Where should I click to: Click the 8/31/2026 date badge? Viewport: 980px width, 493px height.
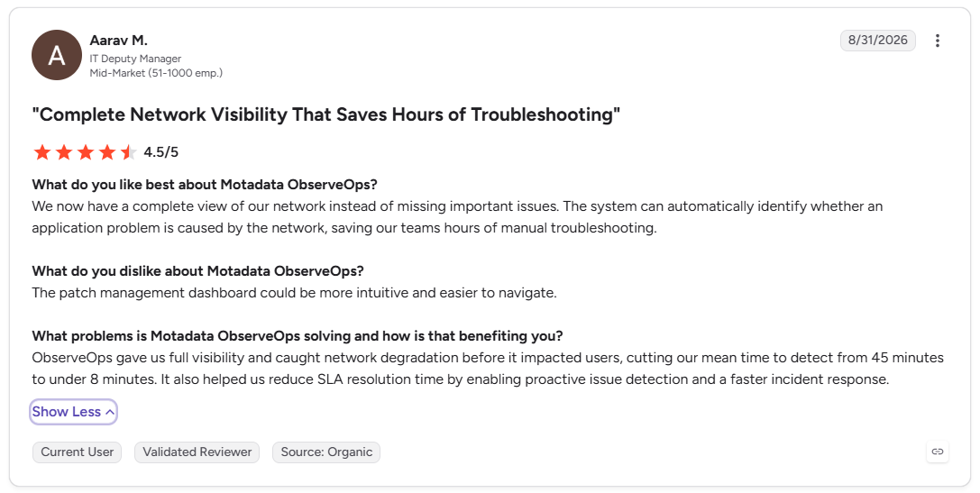(x=877, y=40)
